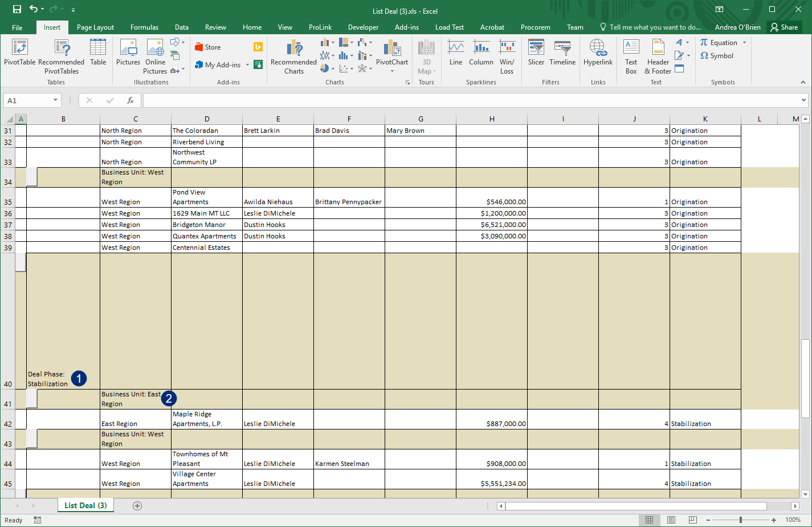Click the zoom out minus button
The width and height of the screenshot is (812, 527).
[707, 520]
